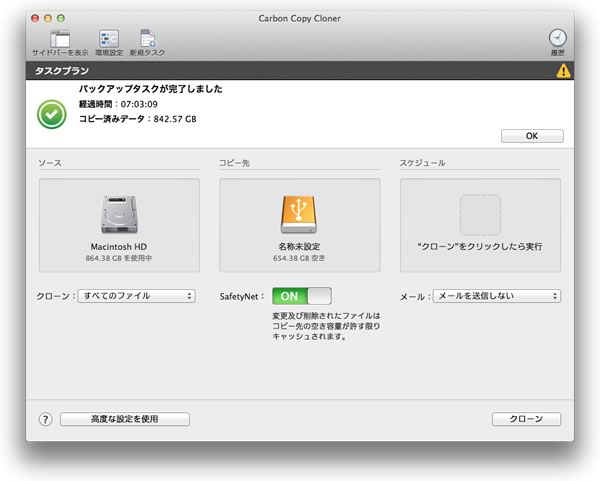Click the バックアップタスクが完了しました heading
Screen dimensions: 600x481
[150, 89]
